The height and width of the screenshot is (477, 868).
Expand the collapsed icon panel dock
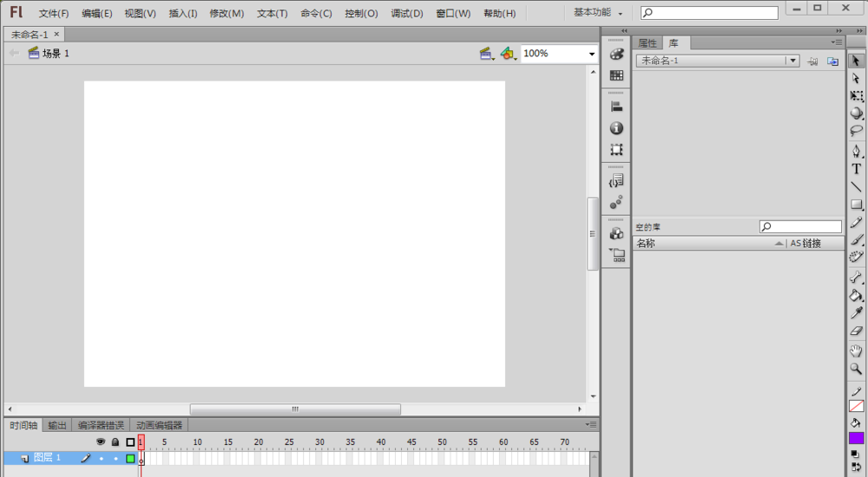tap(624, 31)
